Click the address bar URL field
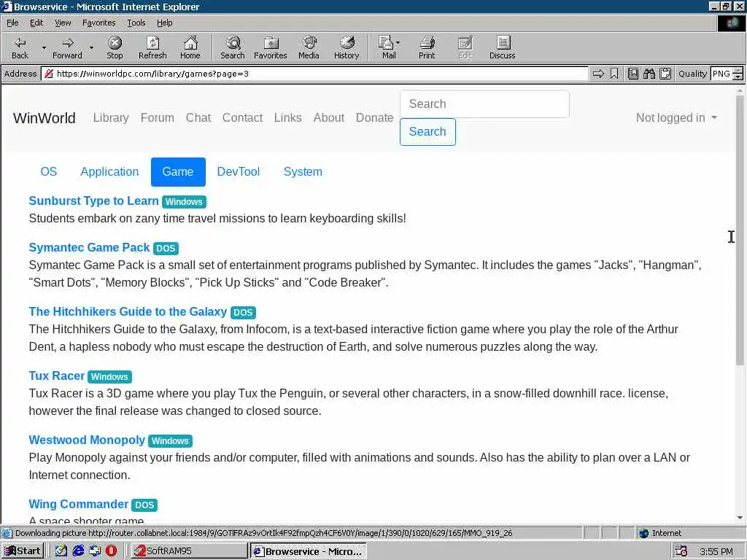This screenshot has height=560, width=747. coord(314,74)
